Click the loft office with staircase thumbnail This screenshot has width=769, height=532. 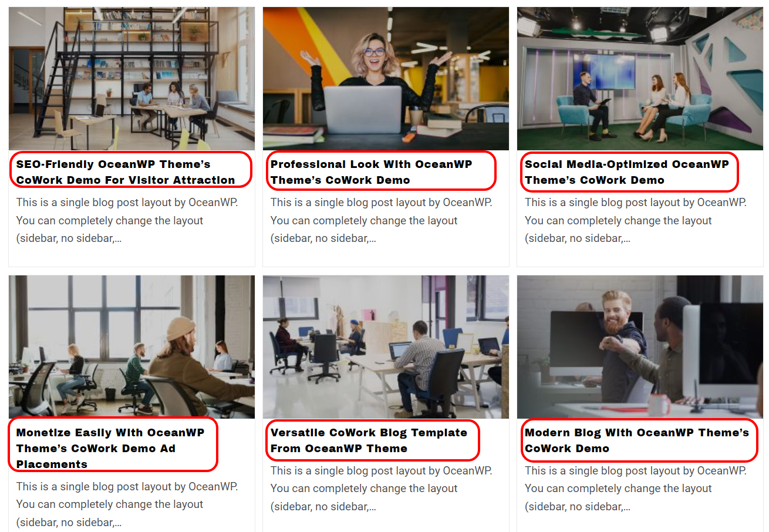131,79
